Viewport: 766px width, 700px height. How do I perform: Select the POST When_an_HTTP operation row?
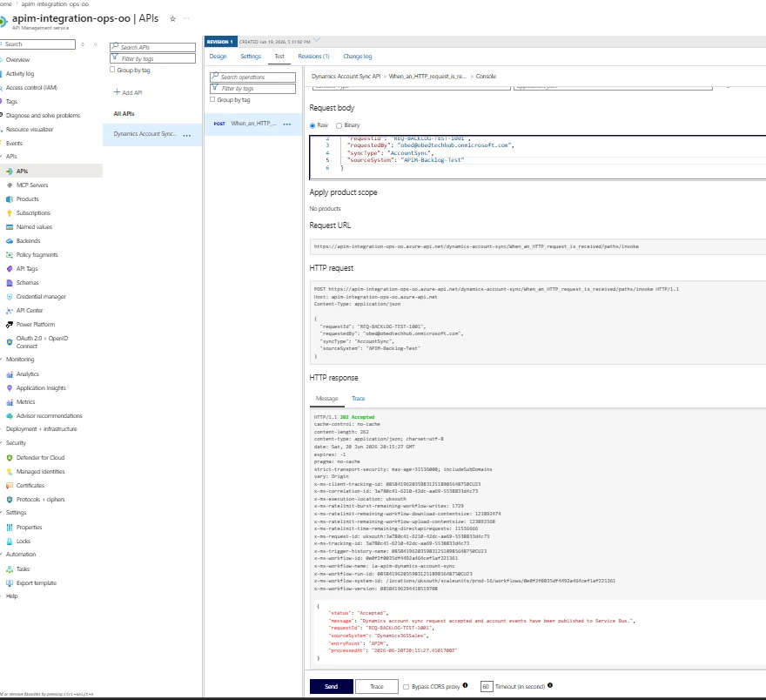coord(253,125)
